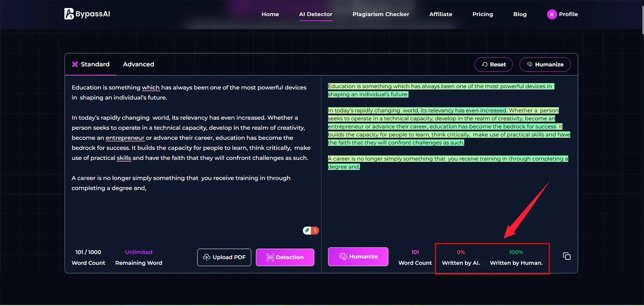
Task: Click the BypassAI logo icon
Action: pyautogui.click(x=69, y=14)
